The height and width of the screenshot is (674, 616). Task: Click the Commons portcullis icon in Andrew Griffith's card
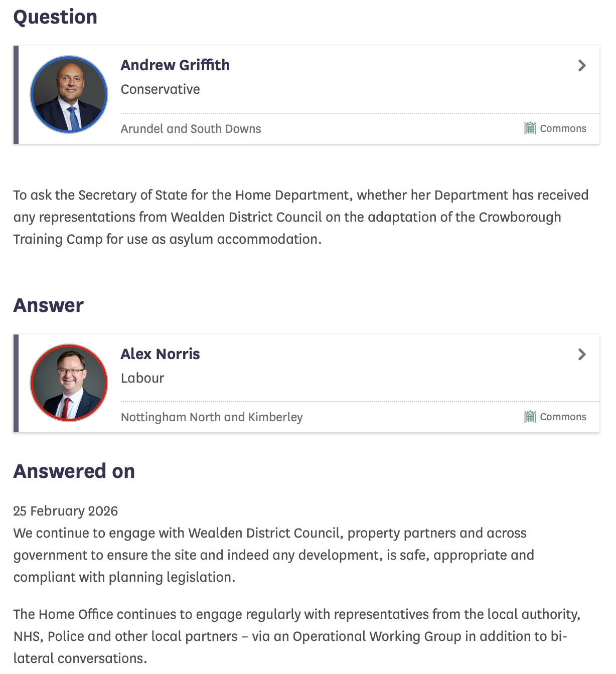click(530, 128)
